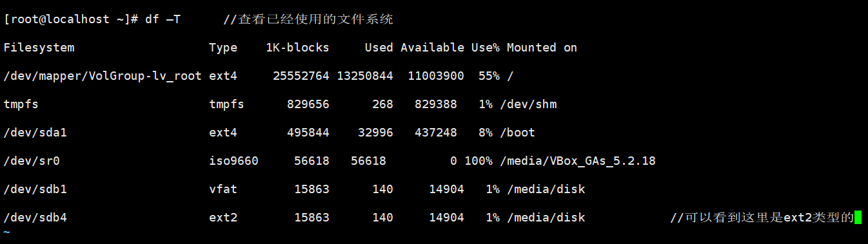Click the 100% usage value

point(478,161)
